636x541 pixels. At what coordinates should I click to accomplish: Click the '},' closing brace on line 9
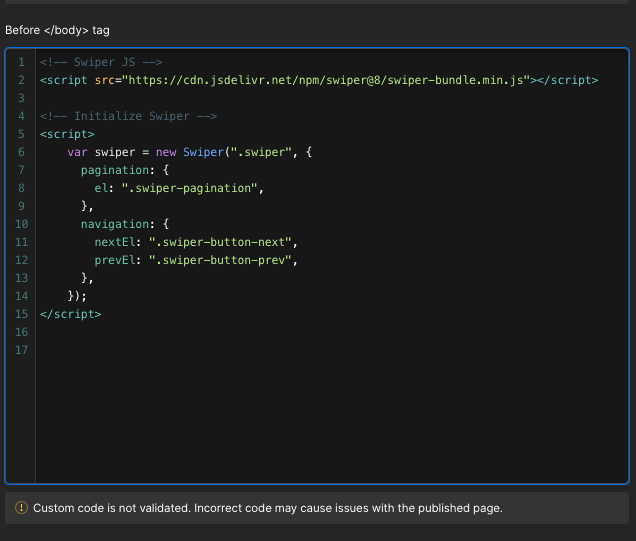[87, 206]
